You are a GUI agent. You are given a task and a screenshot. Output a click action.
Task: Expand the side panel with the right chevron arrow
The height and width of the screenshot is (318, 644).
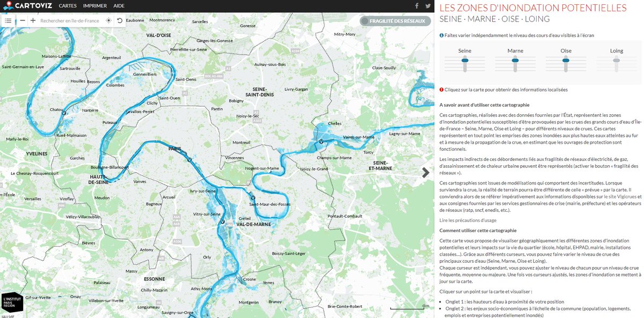(427, 173)
